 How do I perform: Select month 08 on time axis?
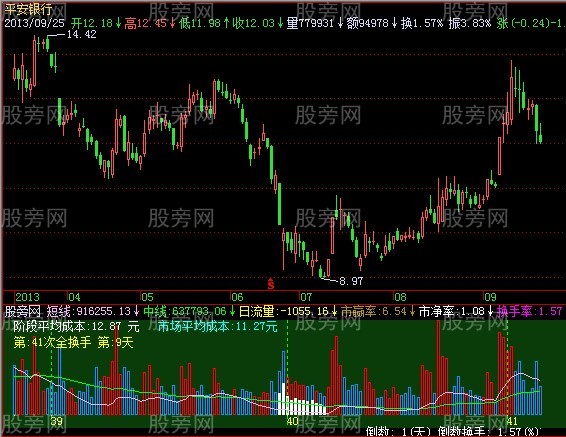pyautogui.click(x=400, y=297)
